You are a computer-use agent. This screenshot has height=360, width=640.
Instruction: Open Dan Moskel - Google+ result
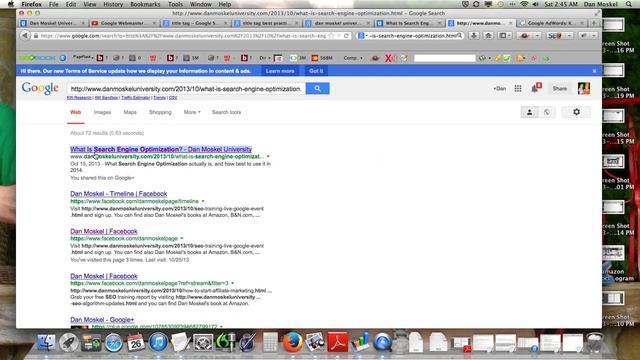[x=102, y=320]
